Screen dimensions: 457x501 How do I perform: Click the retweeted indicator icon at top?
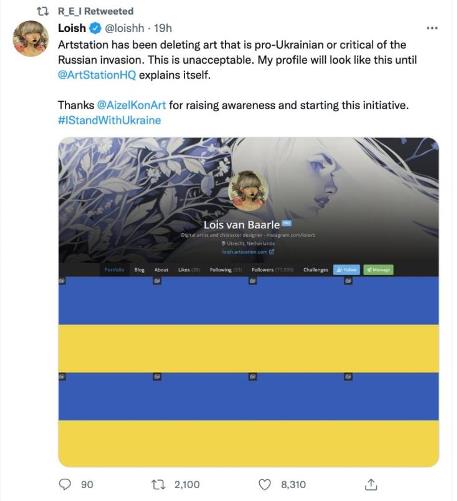(x=42, y=11)
